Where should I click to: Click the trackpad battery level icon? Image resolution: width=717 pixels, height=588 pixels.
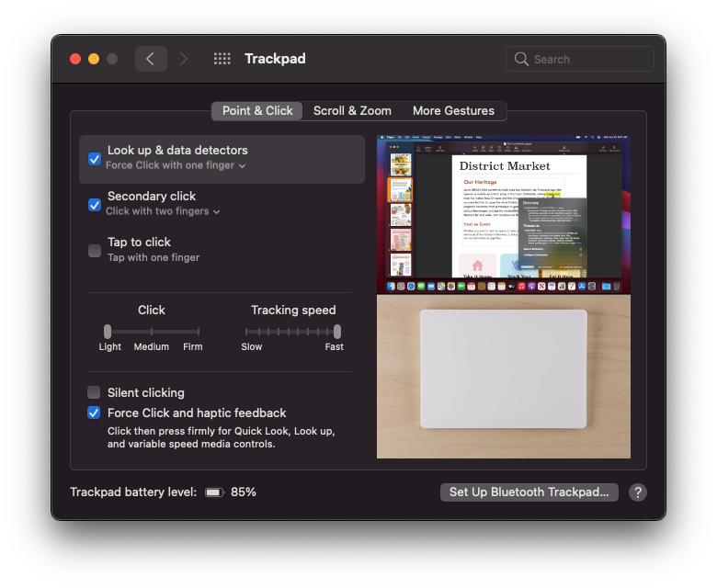click(214, 492)
